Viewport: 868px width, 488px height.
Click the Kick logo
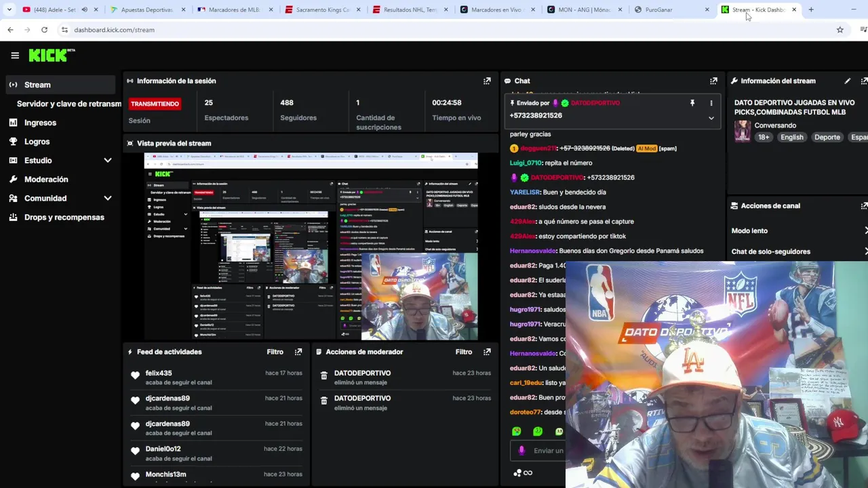[x=52, y=56]
